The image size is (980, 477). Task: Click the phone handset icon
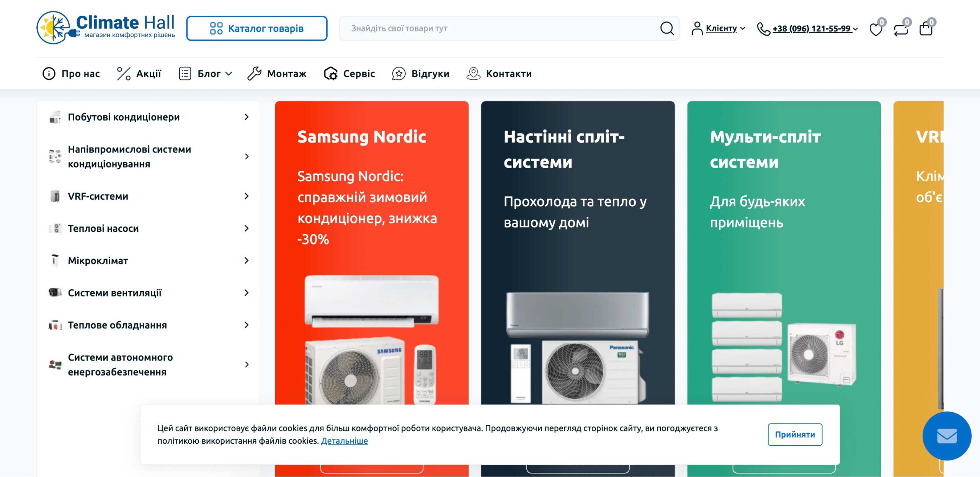(x=763, y=29)
